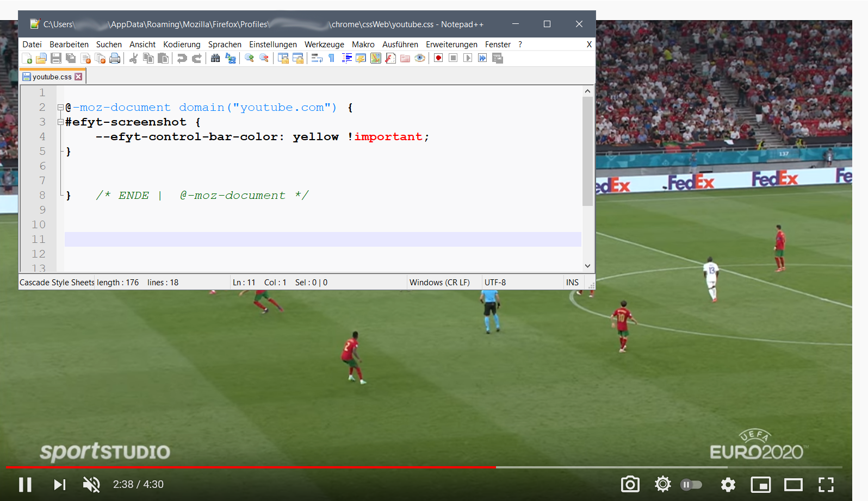
Task: Open the Werkzeuge menu
Action: 324,45
